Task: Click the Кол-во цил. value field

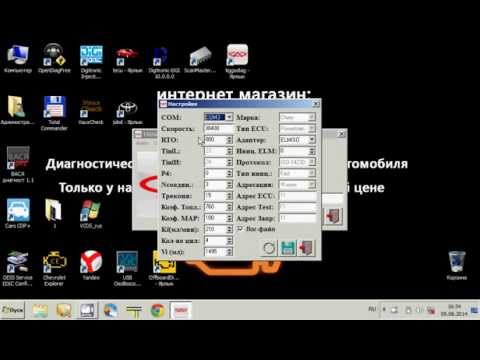Action: pyautogui.click(x=215, y=241)
